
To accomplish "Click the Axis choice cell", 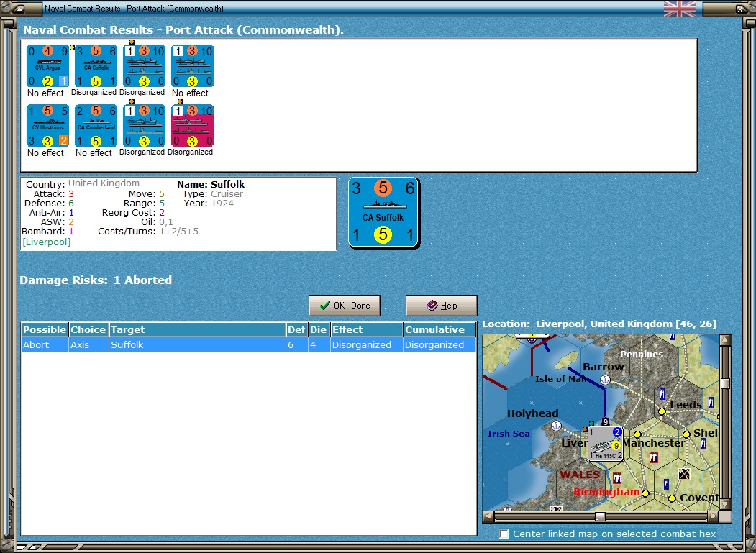I will click(88, 344).
